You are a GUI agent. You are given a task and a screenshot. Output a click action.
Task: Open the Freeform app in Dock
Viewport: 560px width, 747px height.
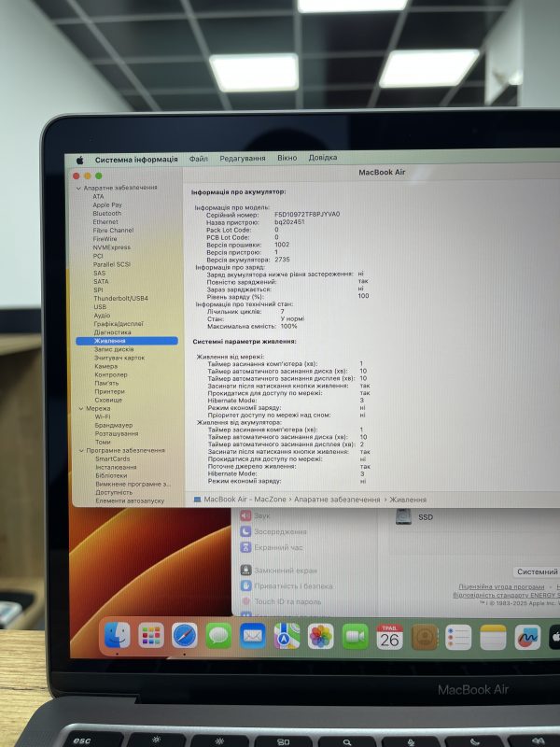pos(527,638)
